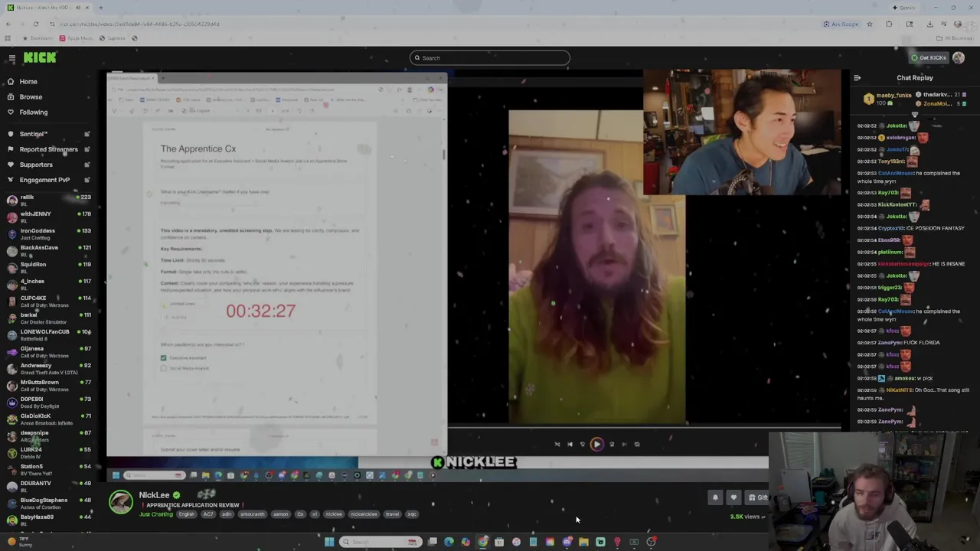Open File Explorer folder on taskbar
980x551 pixels.
tap(583, 542)
